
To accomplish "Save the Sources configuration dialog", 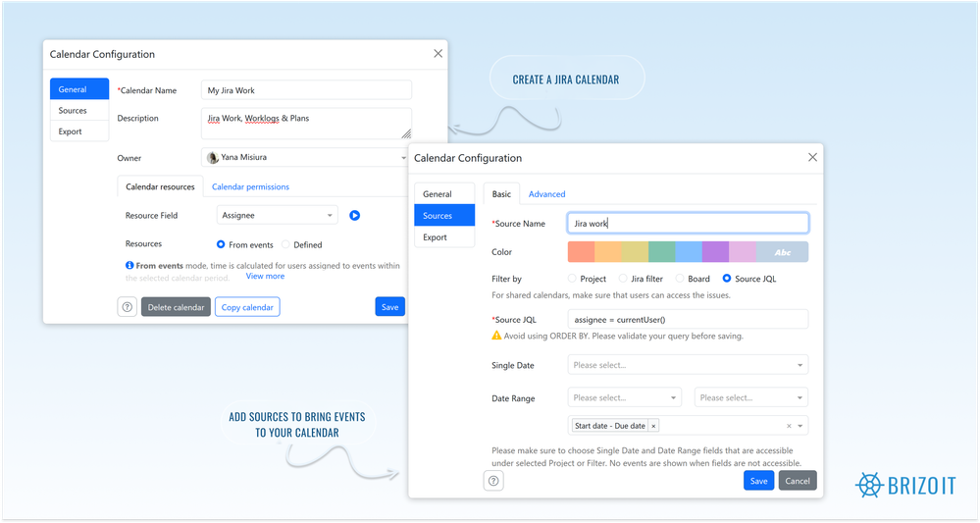I will (x=758, y=481).
